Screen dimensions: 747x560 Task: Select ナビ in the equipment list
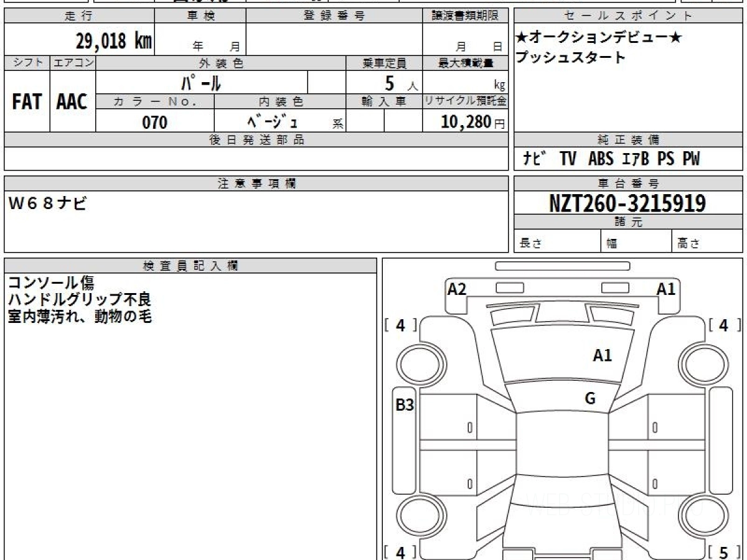point(534,159)
